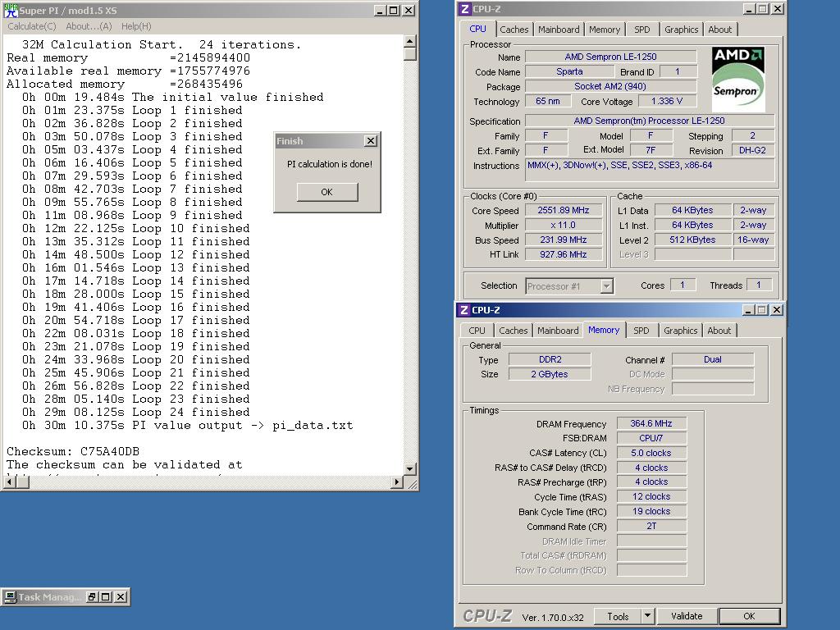Click the Core Speed value 2551.89 MHz

point(564,211)
